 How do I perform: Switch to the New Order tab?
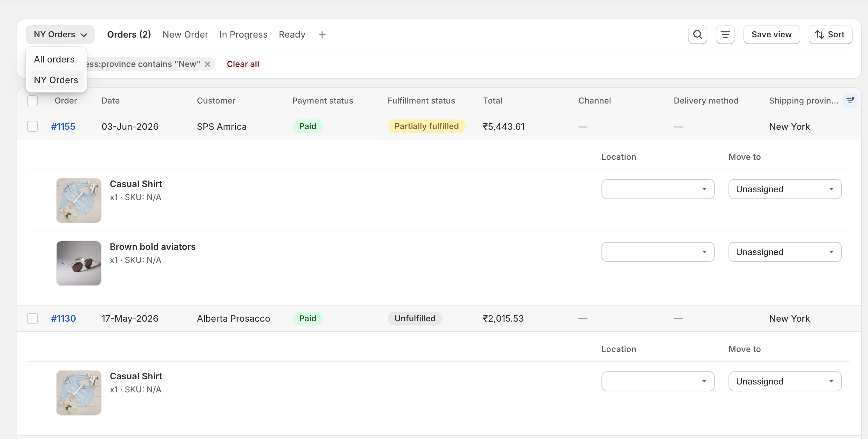click(x=185, y=35)
